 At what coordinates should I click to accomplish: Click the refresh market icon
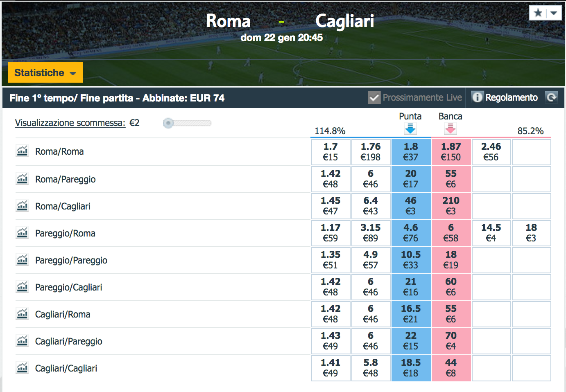(x=552, y=97)
